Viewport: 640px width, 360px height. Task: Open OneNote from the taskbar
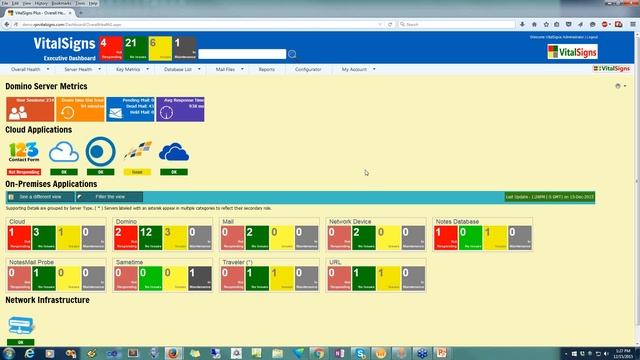(x=339, y=353)
